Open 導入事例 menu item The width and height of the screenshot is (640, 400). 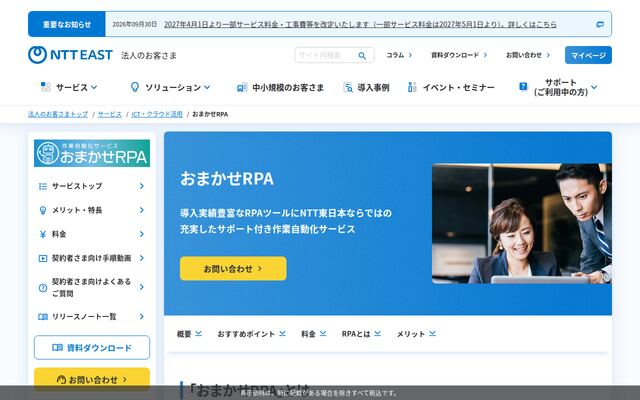pyautogui.click(x=373, y=87)
